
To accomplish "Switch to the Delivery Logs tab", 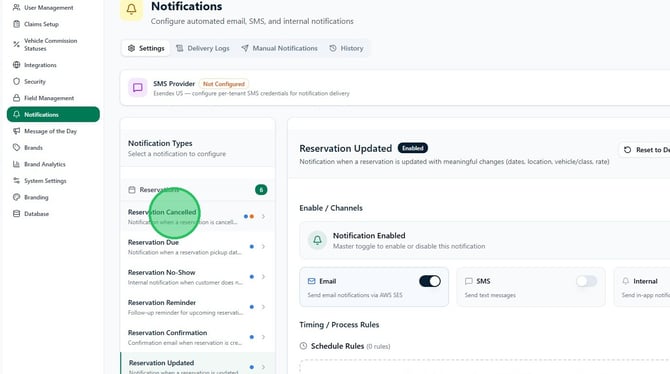I will (x=203, y=48).
